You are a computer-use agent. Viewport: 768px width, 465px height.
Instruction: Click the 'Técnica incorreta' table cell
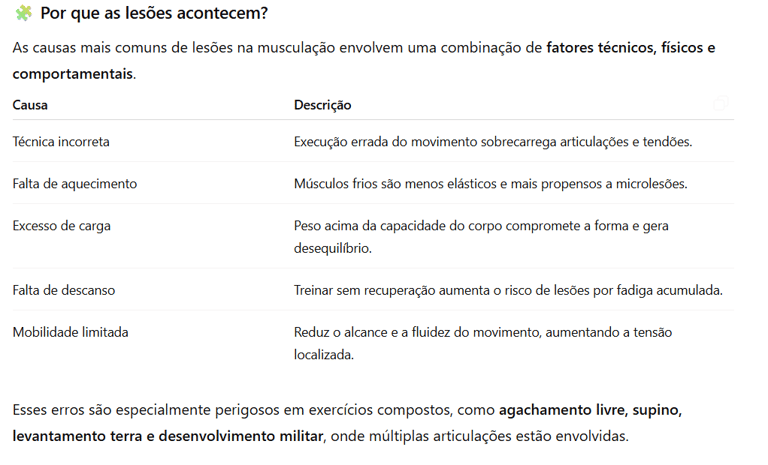[61, 142]
